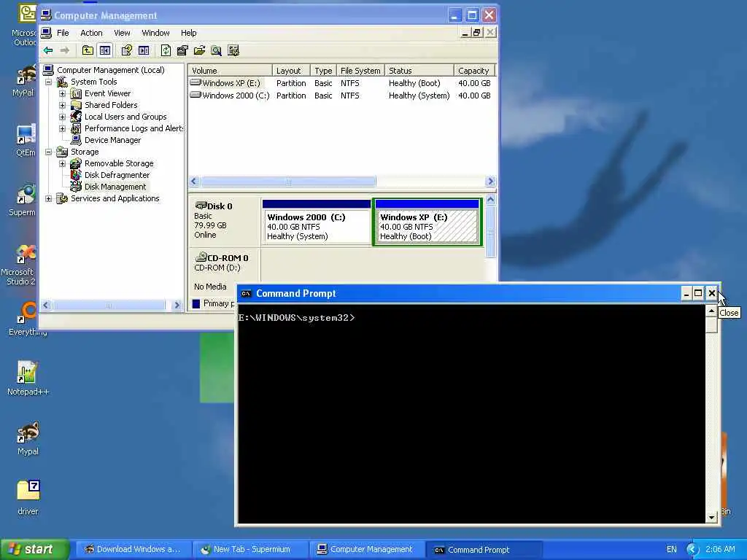The height and width of the screenshot is (560, 747).
Task: Click the Mypal raccoon desktop icon above driver
Action: (28, 438)
